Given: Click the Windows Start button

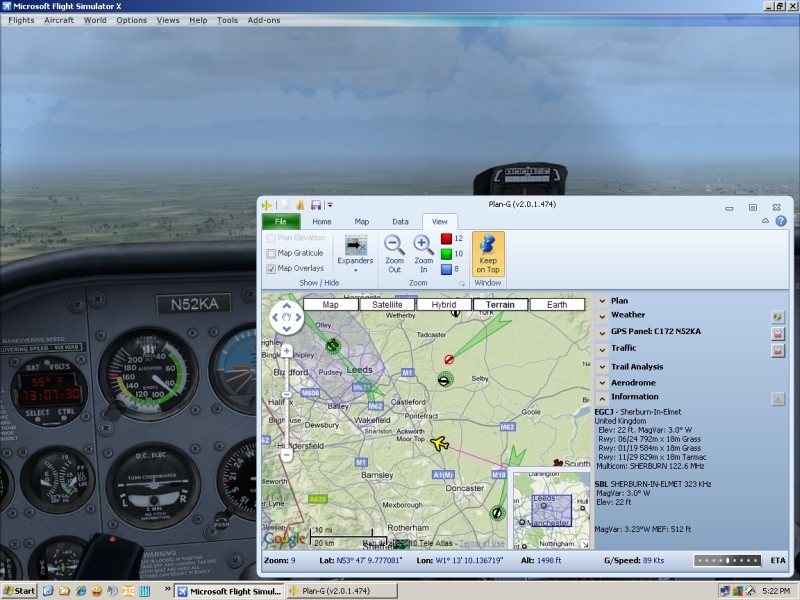Looking at the screenshot, I should (x=19, y=591).
